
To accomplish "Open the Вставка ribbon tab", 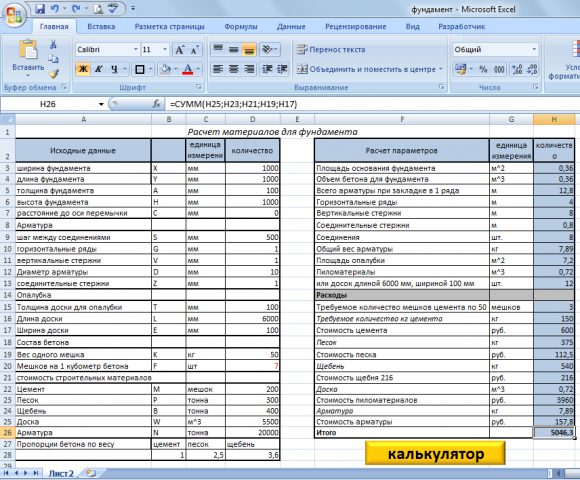I will 101,27.
